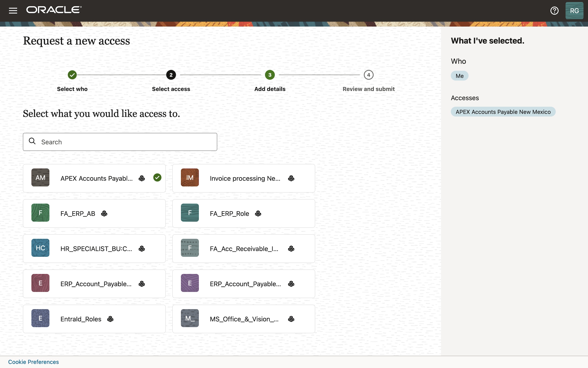Image resolution: width=588 pixels, height=368 pixels.
Task: Click the IM avatar tile icon
Action: click(190, 178)
